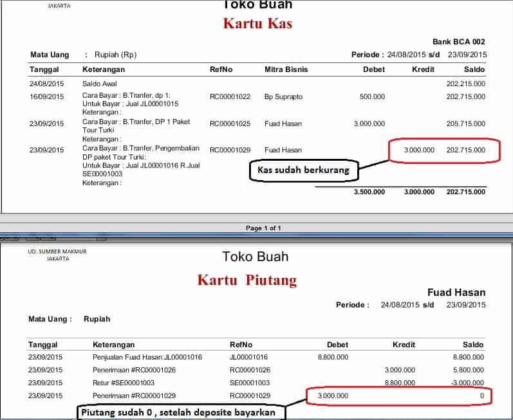
Task: Click the bold 202.715.000 total saldo
Action: tap(465, 192)
